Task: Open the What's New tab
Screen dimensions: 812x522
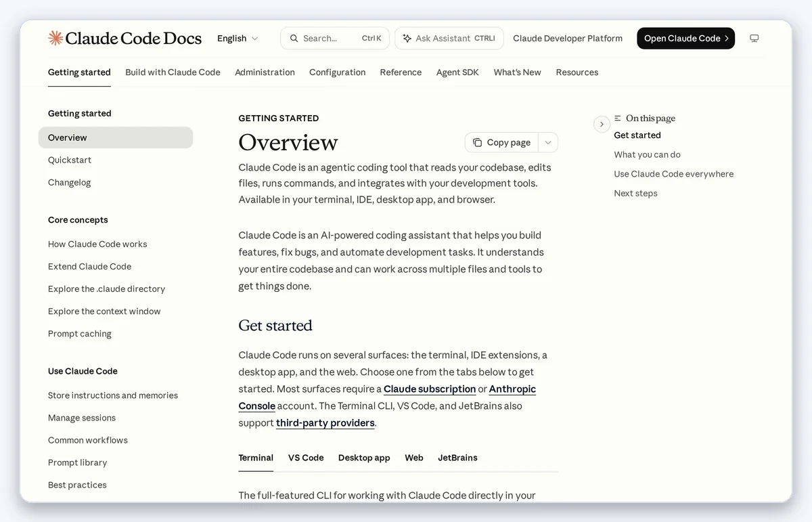Action: click(517, 72)
